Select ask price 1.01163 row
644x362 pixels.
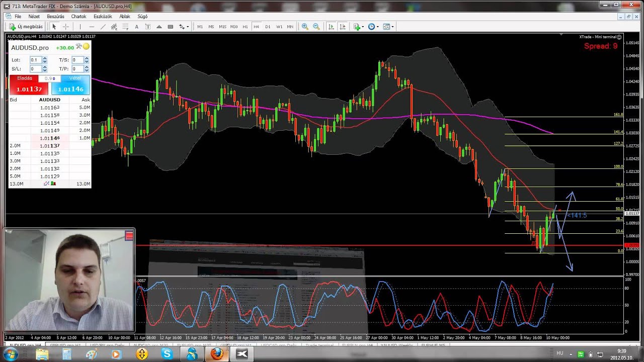pos(50,108)
